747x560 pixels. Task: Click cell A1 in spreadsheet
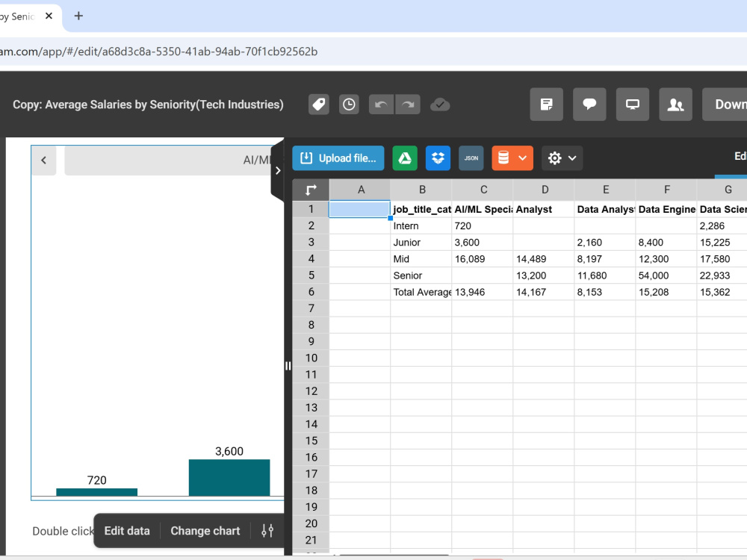(x=360, y=209)
